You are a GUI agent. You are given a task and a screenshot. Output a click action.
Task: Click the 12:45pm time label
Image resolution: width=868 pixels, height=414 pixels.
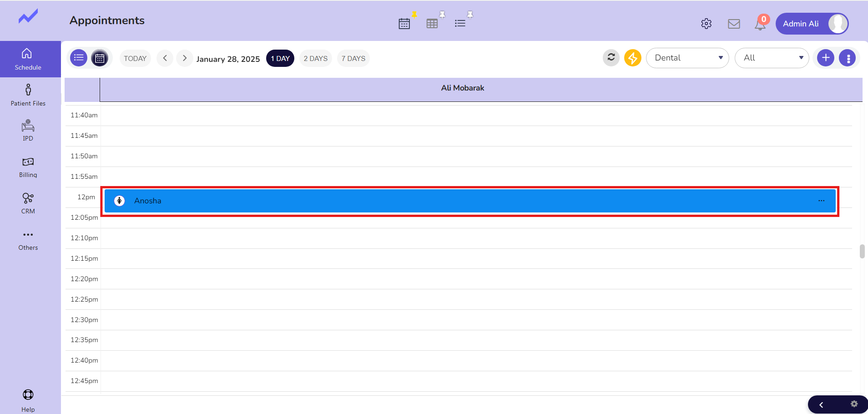84,381
